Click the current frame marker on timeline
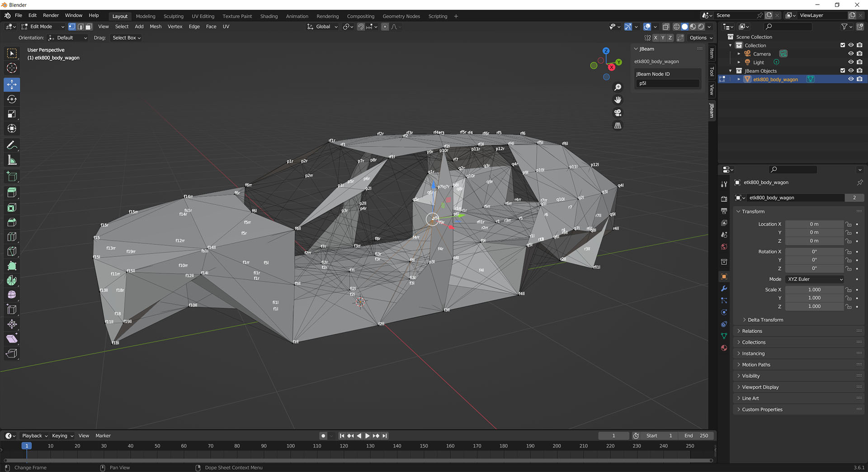 point(27,446)
